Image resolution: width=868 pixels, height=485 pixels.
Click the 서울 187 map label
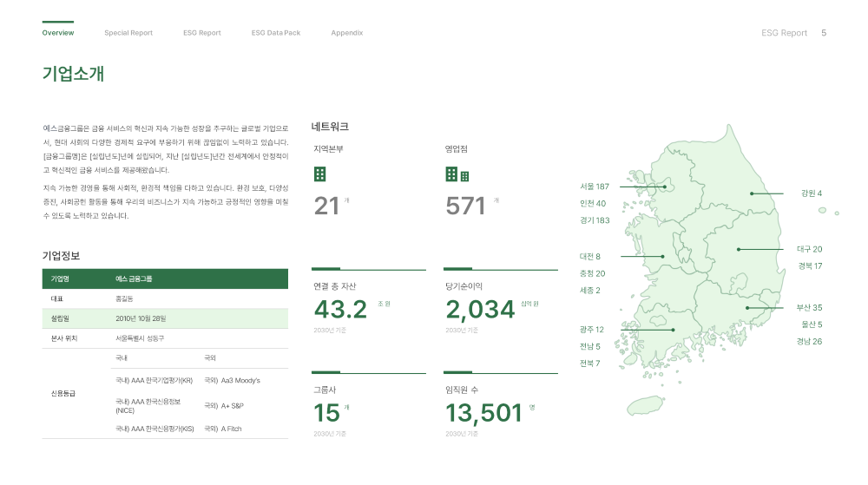coord(595,187)
